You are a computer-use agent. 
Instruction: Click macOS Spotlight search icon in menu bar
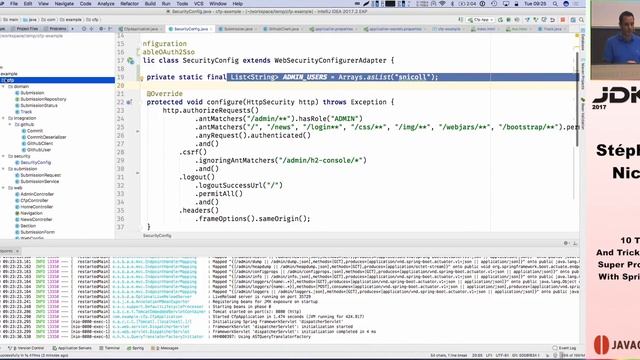pyautogui.click(x=555, y=4)
